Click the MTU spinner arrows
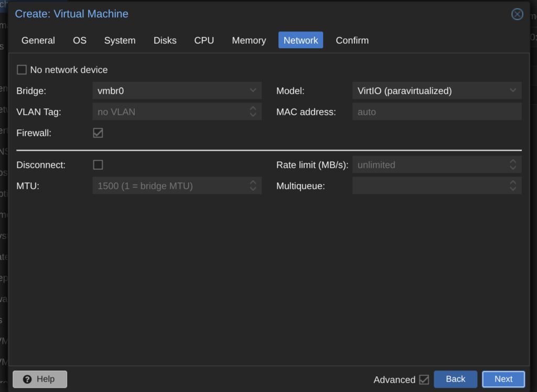Image resolution: width=537 pixels, height=392 pixels. tap(253, 186)
